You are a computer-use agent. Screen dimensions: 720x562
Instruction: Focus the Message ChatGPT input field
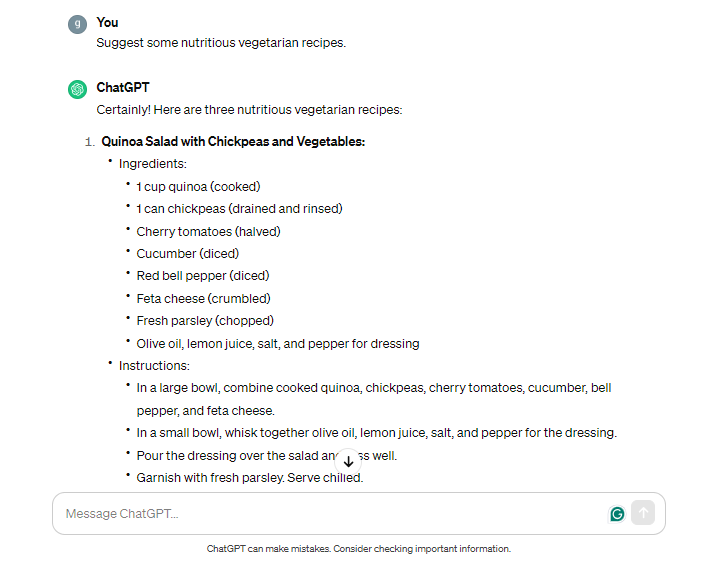[330, 514]
